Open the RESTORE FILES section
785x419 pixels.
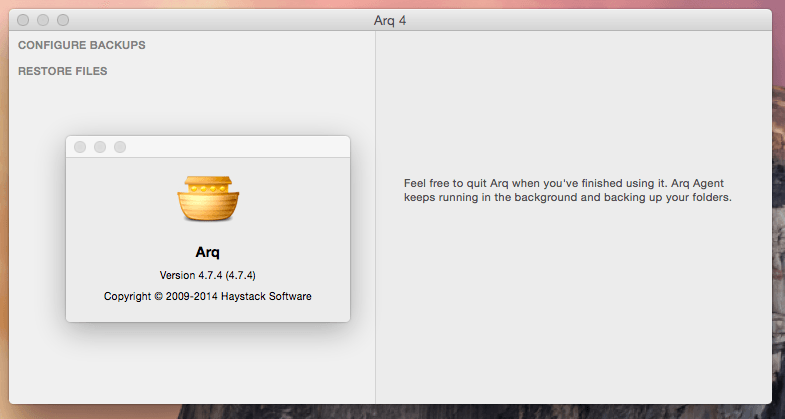[63, 71]
